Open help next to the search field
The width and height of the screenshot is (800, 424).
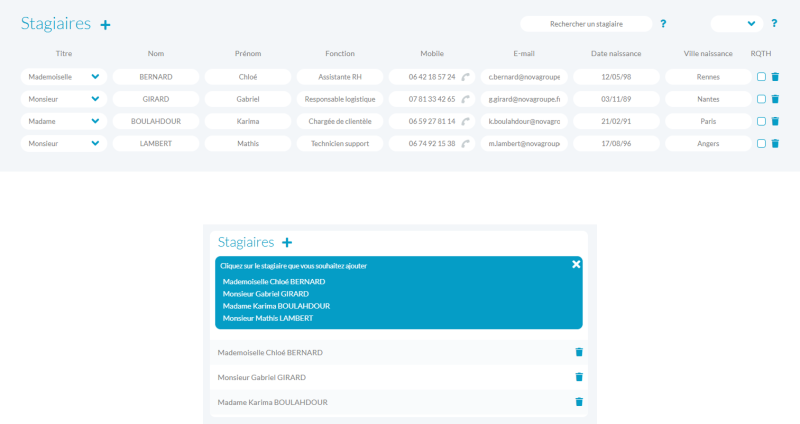(x=663, y=23)
